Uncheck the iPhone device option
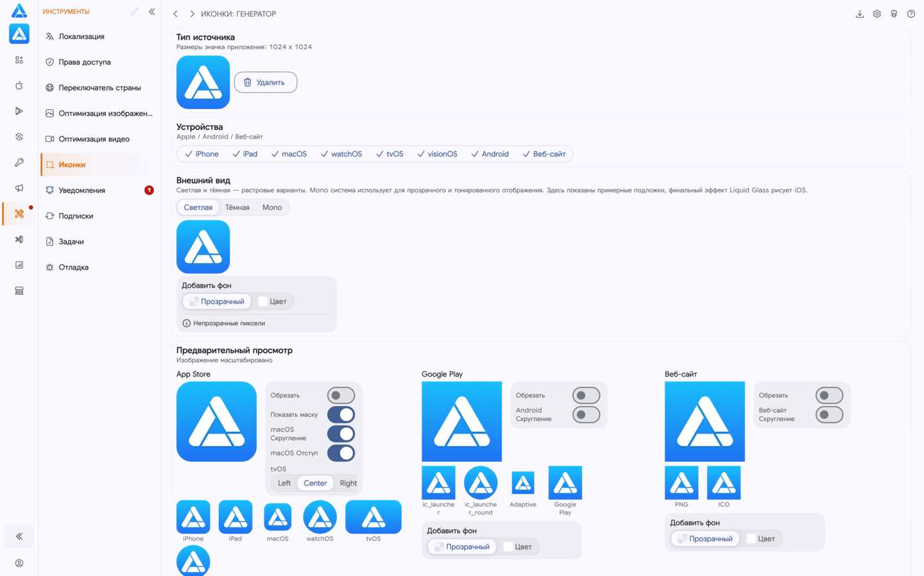924x576 pixels. 201,154
